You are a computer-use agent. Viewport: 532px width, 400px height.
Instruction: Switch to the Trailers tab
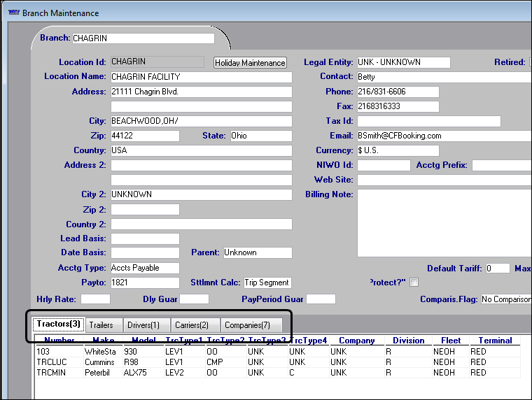(x=101, y=325)
